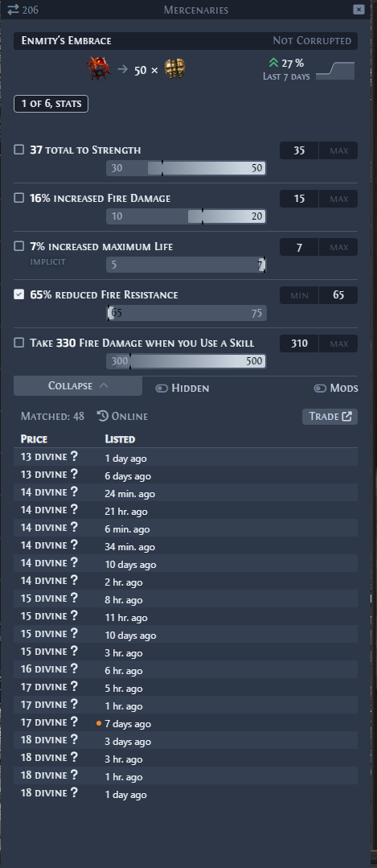Collapse the stat filters section
Image resolution: width=377 pixels, height=868 pixels.
point(78,386)
